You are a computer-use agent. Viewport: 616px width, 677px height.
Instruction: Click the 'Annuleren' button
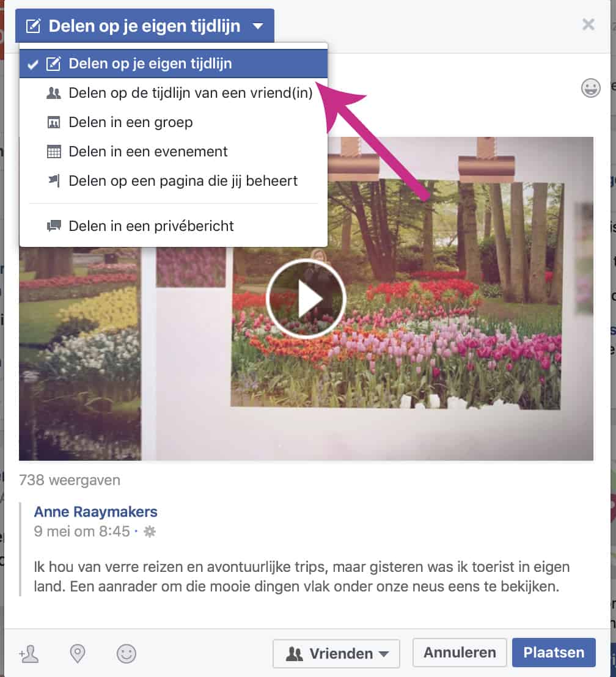click(x=460, y=653)
